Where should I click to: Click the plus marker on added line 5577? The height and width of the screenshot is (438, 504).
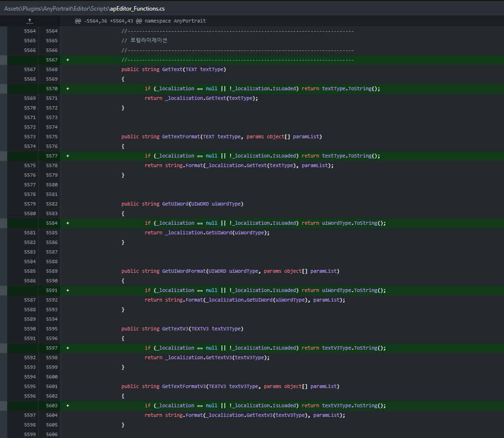(68, 156)
